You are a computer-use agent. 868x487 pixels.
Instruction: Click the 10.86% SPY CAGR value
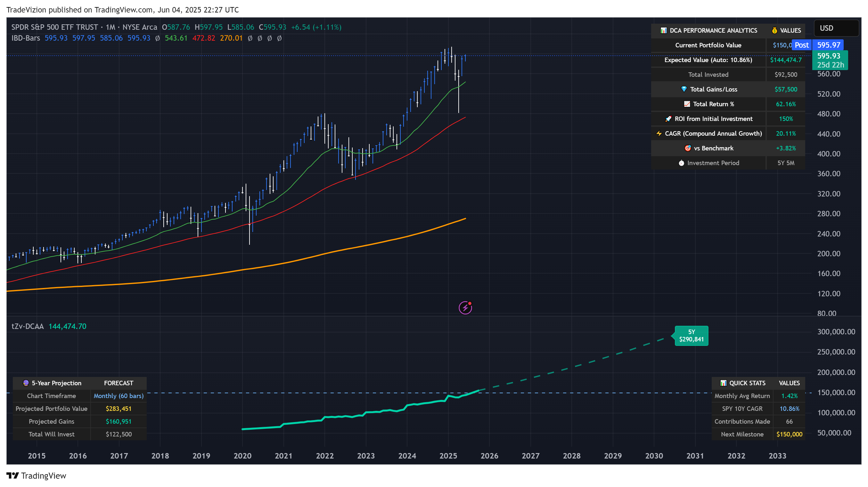click(789, 409)
